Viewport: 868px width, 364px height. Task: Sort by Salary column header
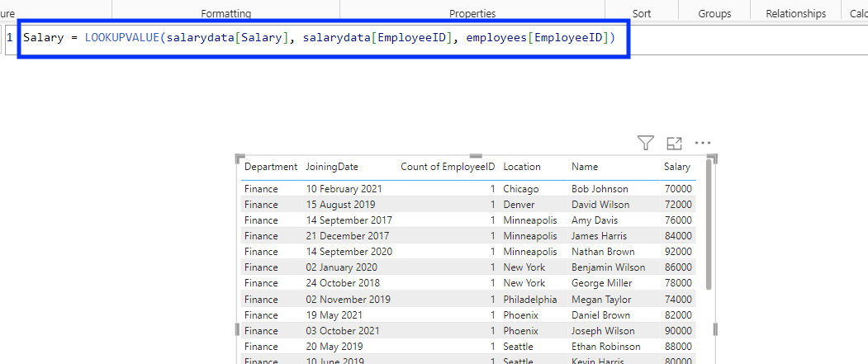coord(677,167)
